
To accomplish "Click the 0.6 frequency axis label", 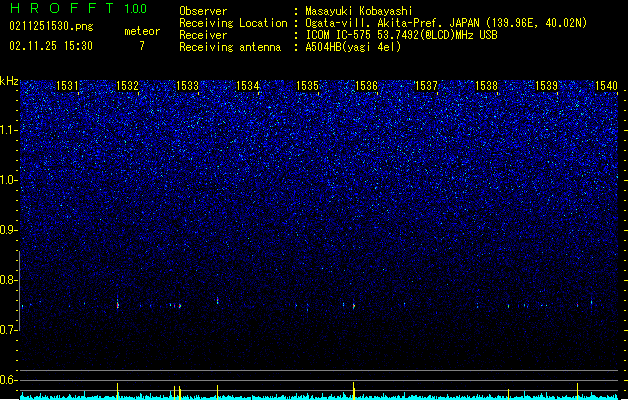I will (8, 380).
